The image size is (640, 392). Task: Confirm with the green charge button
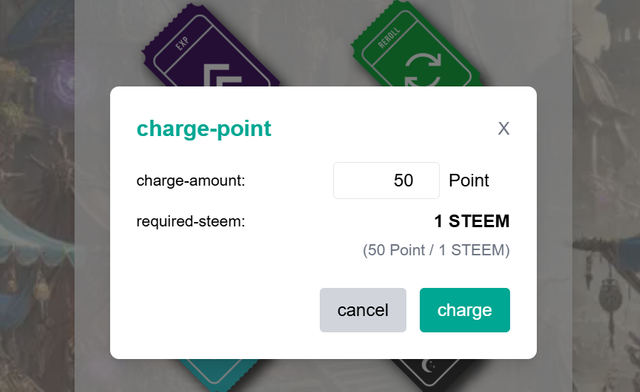click(x=464, y=310)
